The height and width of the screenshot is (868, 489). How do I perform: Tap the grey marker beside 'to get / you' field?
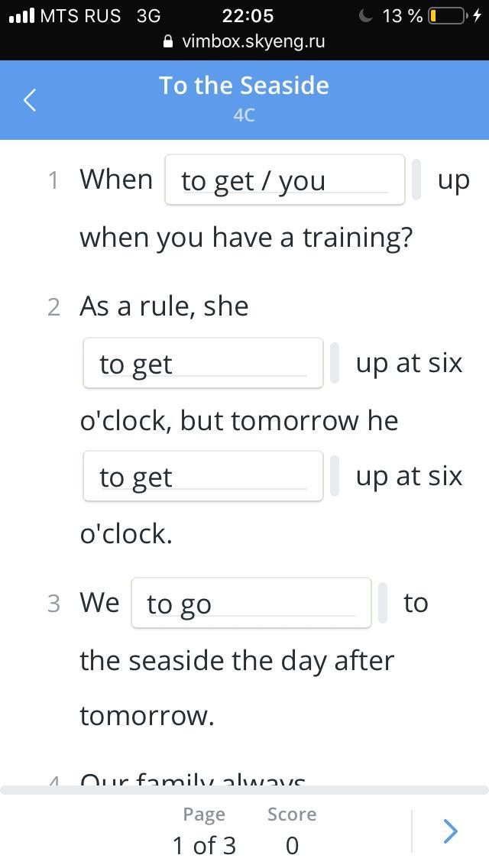416,180
